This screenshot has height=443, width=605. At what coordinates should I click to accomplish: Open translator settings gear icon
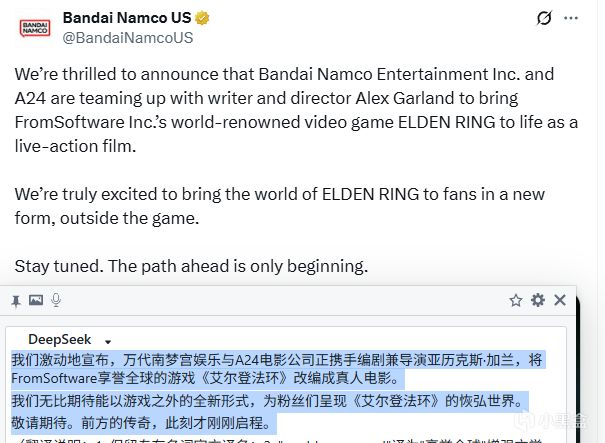[538, 300]
